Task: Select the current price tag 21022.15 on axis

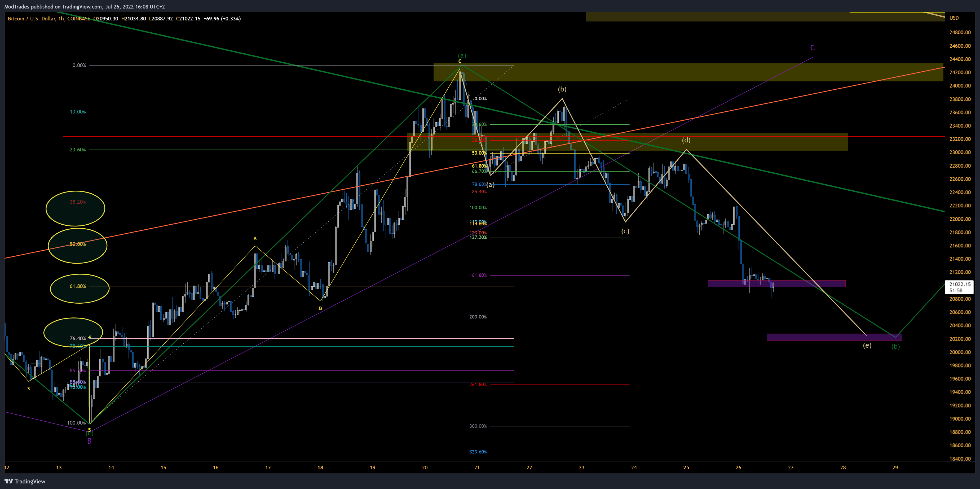Action: coord(960,287)
